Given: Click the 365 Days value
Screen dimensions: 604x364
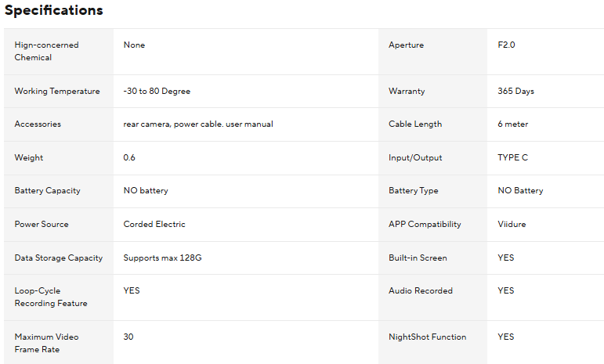Looking at the screenshot, I should (x=515, y=92).
